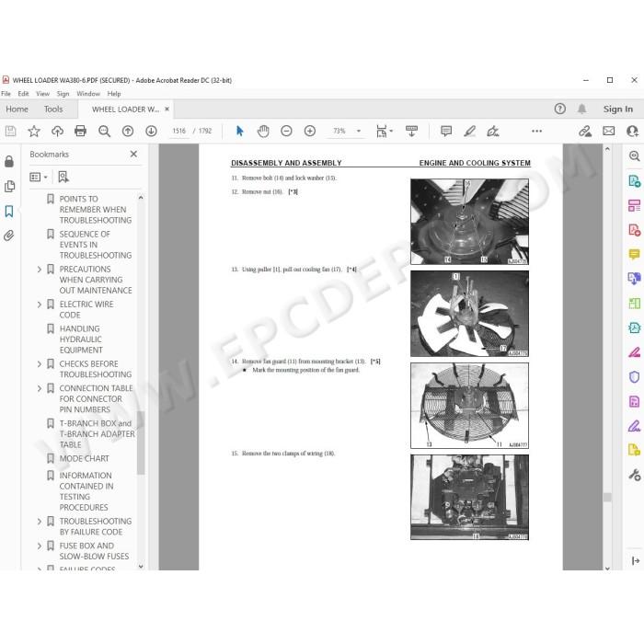Screen dimensions: 644x644
Task: Close the Bookmarks panel
Action: [x=133, y=154]
